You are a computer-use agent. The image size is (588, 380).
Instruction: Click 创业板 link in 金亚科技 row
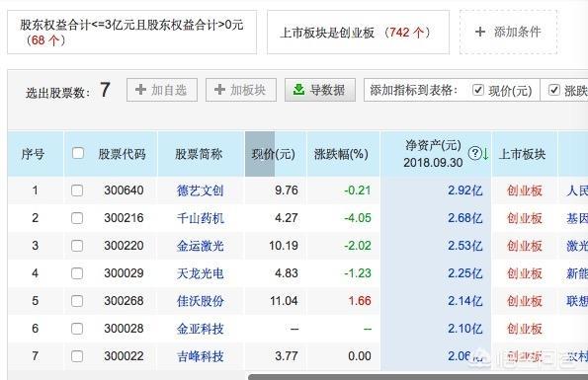pyautogui.click(x=525, y=329)
